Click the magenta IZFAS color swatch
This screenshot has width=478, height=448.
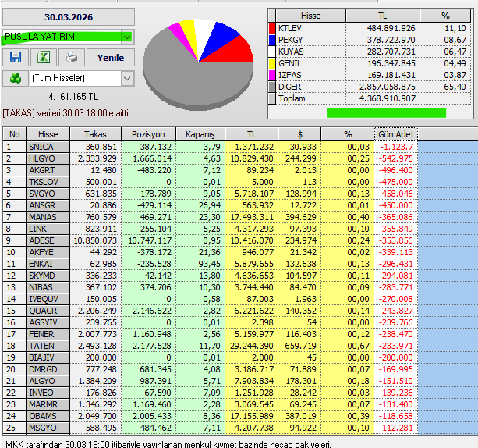(272, 75)
